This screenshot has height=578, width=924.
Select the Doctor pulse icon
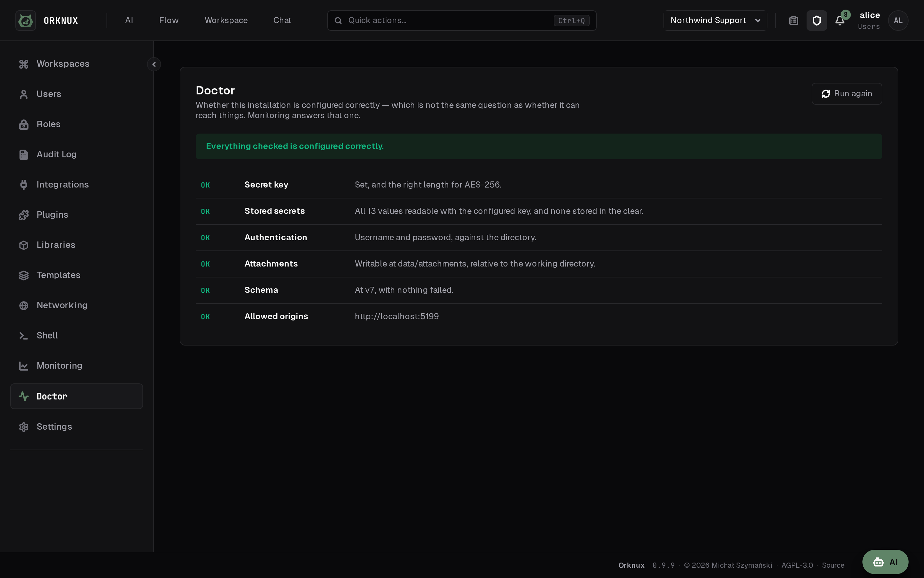pyautogui.click(x=24, y=397)
